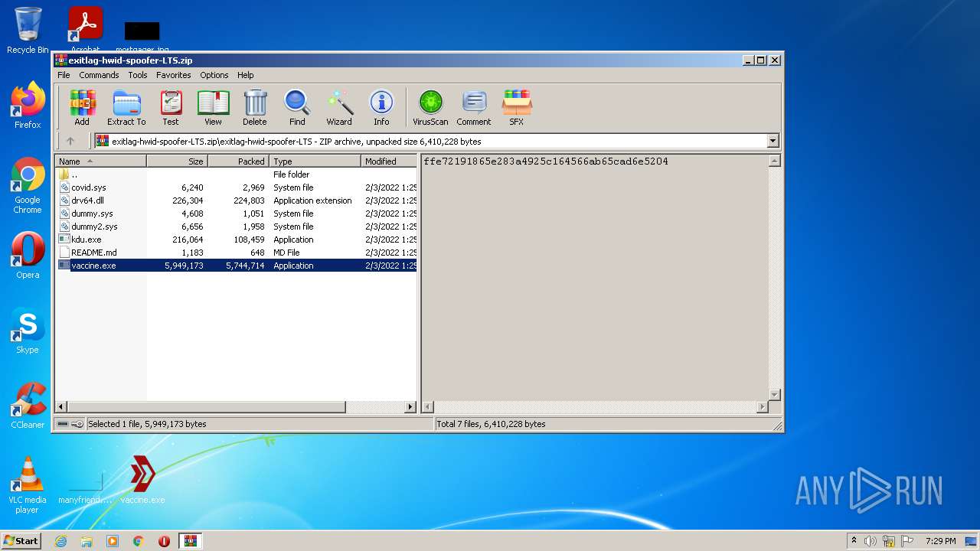980x551 pixels.
Task: Open Firefox desktop shortcut
Action: pyautogui.click(x=28, y=106)
